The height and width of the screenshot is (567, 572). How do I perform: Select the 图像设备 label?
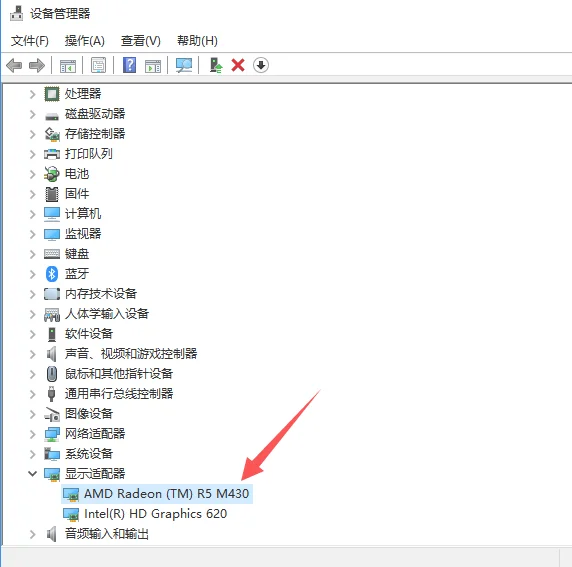point(89,414)
